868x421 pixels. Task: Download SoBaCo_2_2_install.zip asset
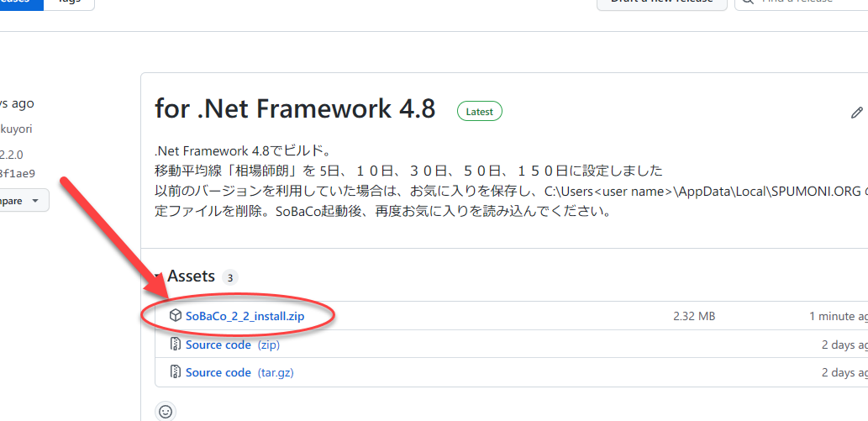(x=245, y=316)
